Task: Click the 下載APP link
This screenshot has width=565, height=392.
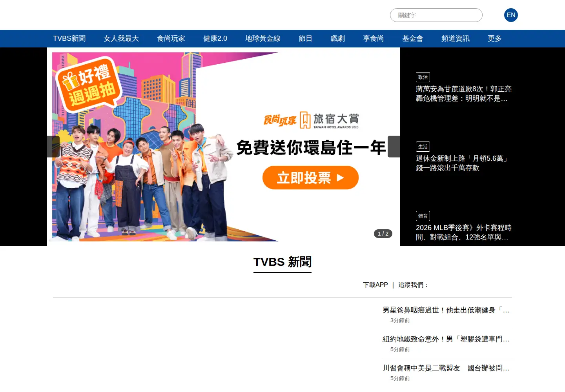Action: click(375, 285)
